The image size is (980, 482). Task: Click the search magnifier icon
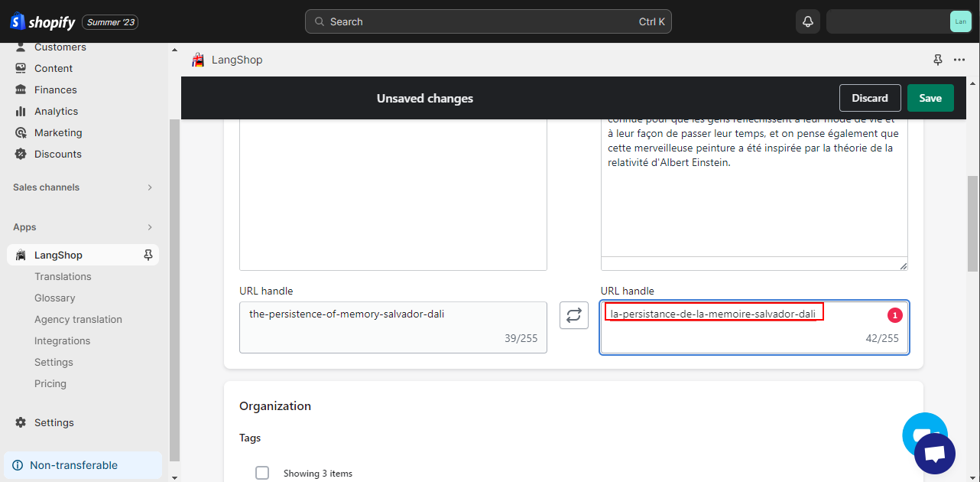[318, 21]
